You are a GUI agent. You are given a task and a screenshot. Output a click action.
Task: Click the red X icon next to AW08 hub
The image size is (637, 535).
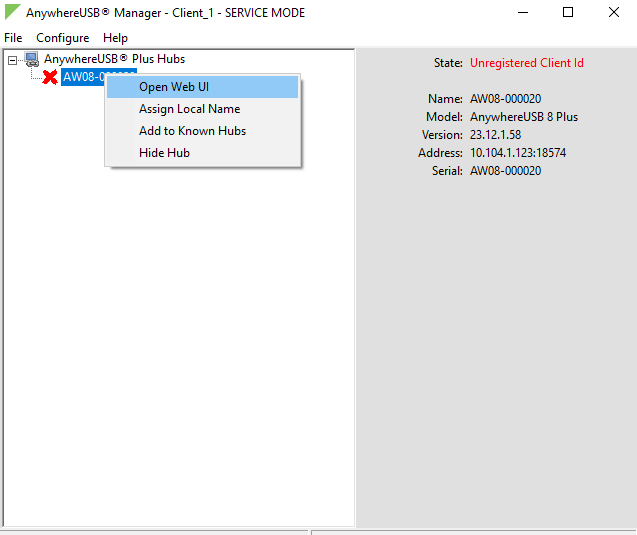click(x=50, y=77)
